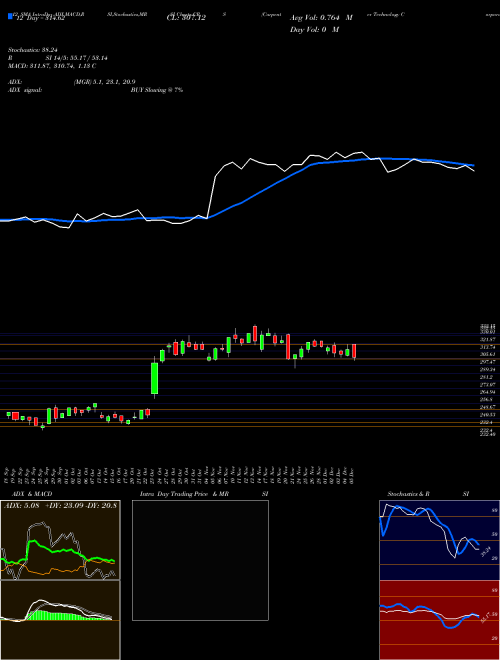Click the "Avg Vol: 0.764 M" text
The height and width of the screenshot is (660, 500).
(x=321, y=18)
